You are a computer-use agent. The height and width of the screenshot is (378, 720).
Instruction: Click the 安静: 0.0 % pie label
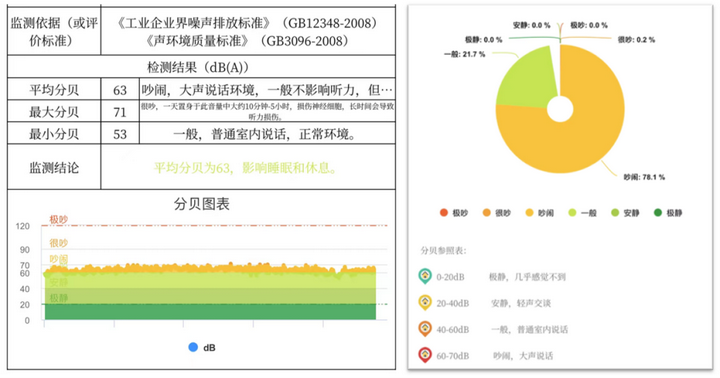531,25
